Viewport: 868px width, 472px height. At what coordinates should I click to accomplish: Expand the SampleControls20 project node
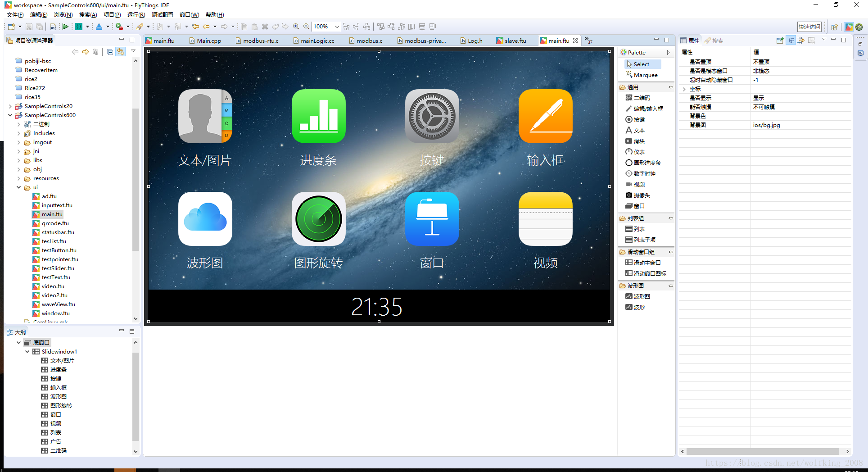(x=10, y=106)
